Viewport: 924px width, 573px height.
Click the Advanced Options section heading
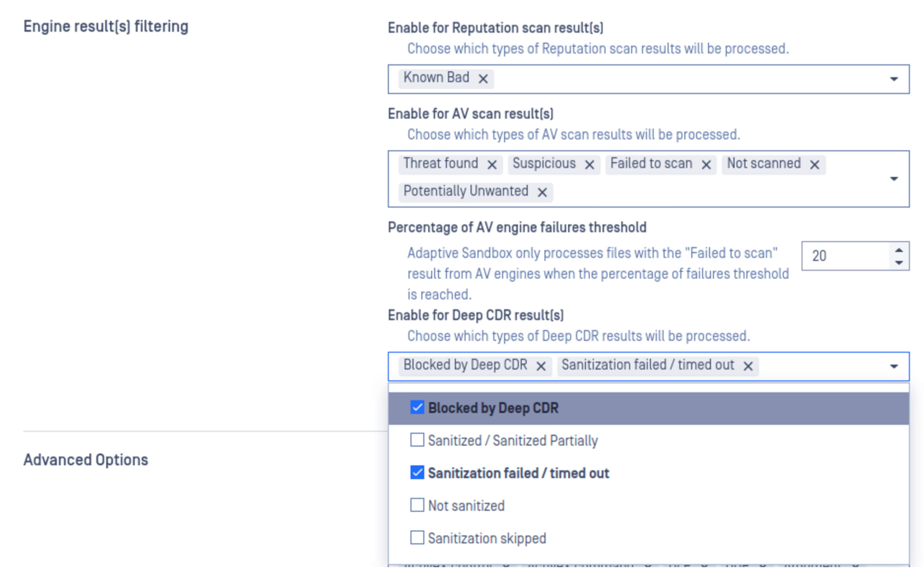[x=86, y=460]
